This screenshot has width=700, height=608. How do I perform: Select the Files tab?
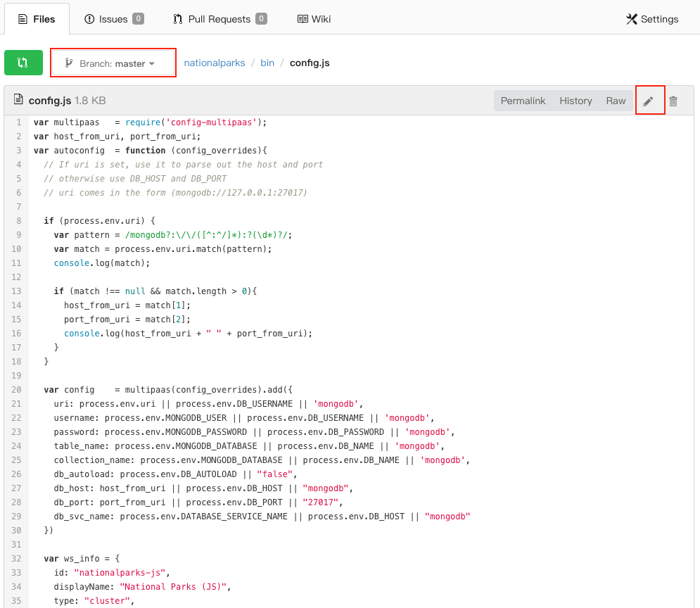(x=37, y=18)
